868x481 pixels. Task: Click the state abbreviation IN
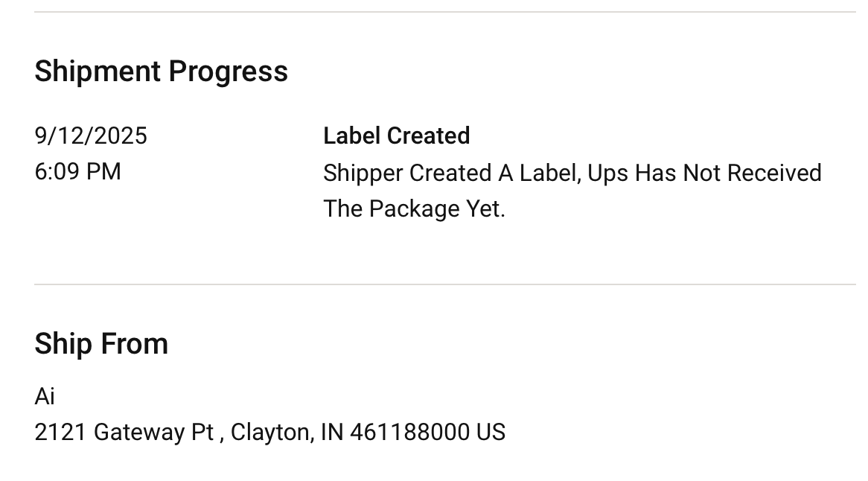[x=332, y=433]
